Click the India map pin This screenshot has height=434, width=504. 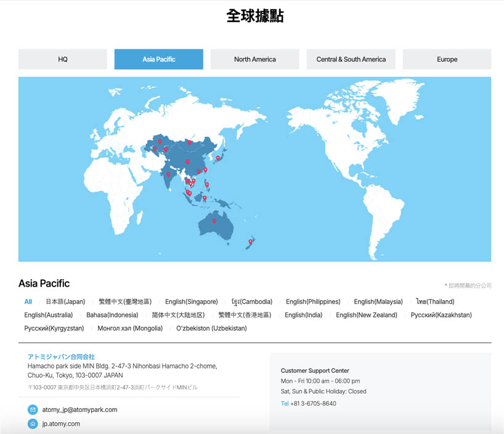click(x=168, y=174)
